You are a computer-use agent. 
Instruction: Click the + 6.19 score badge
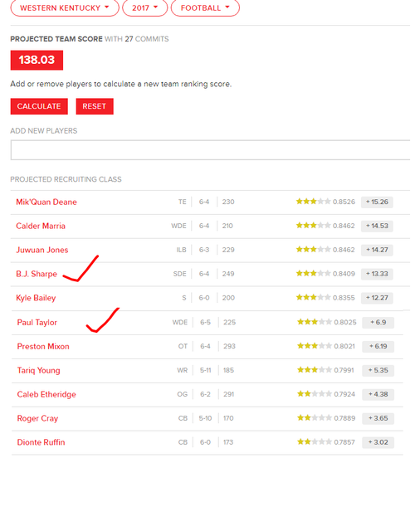coord(378,347)
